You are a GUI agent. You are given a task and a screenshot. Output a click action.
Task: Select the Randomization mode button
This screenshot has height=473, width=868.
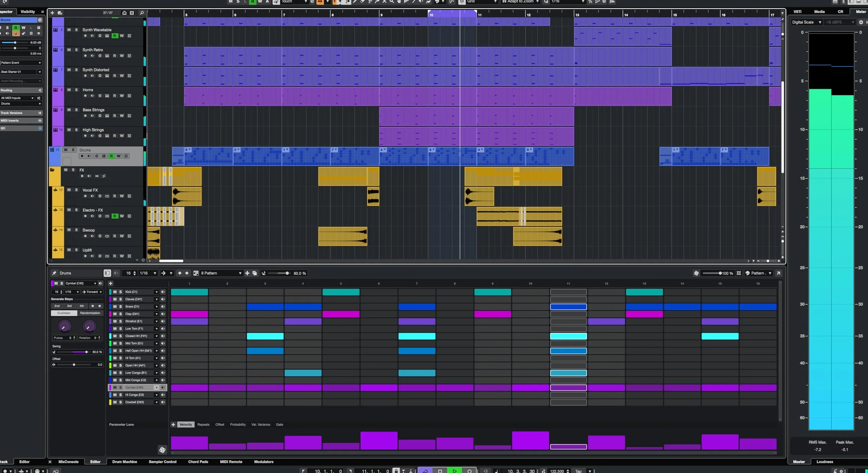(x=90, y=313)
